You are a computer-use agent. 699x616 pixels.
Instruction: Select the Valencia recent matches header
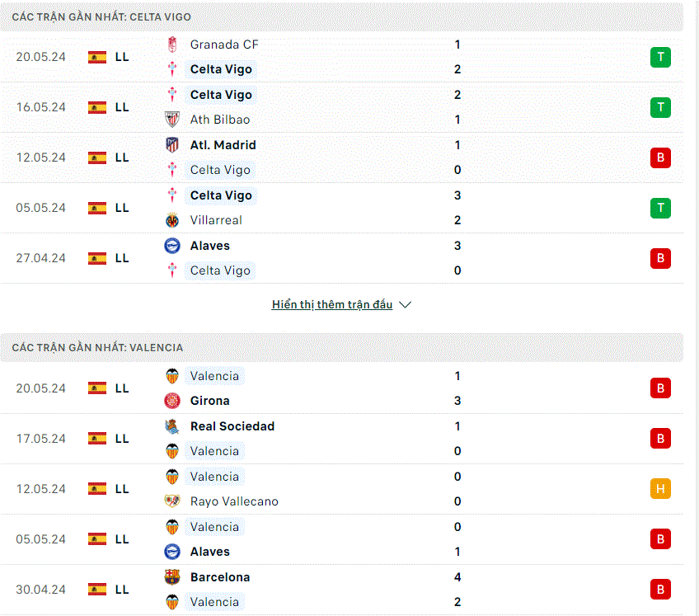[x=341, y=347]
